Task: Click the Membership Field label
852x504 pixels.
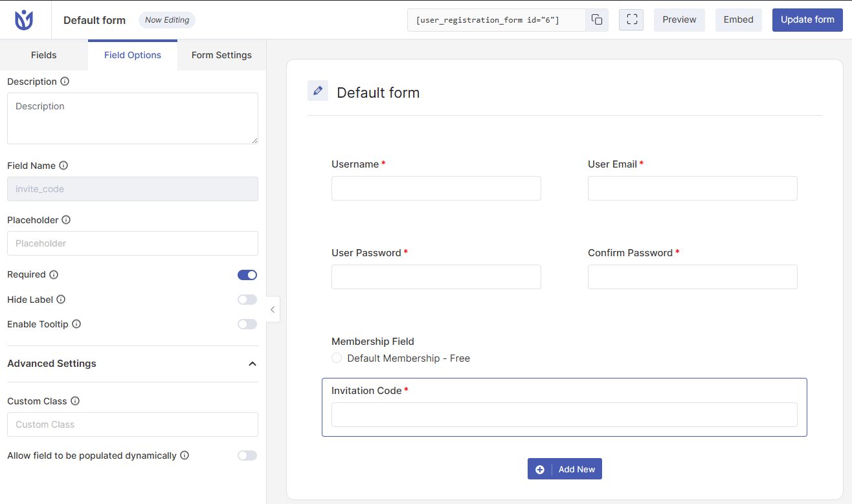Action: pyautogui.click(x=373, y=341)
